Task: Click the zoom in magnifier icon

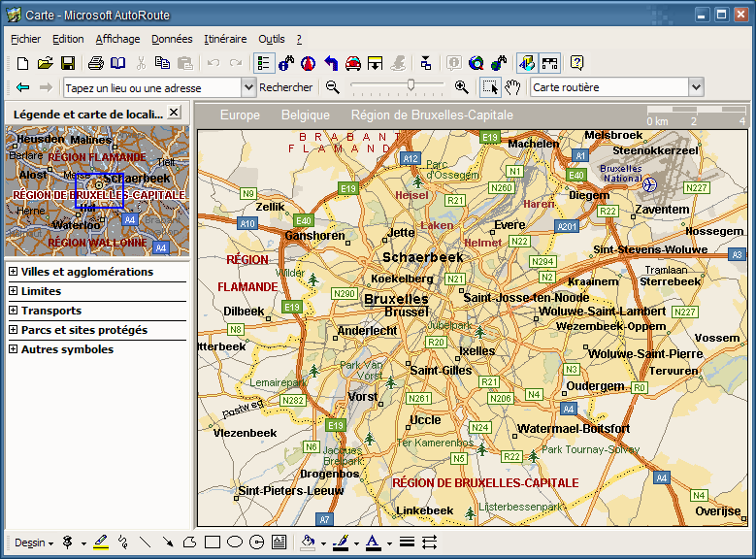Action: 462,87
